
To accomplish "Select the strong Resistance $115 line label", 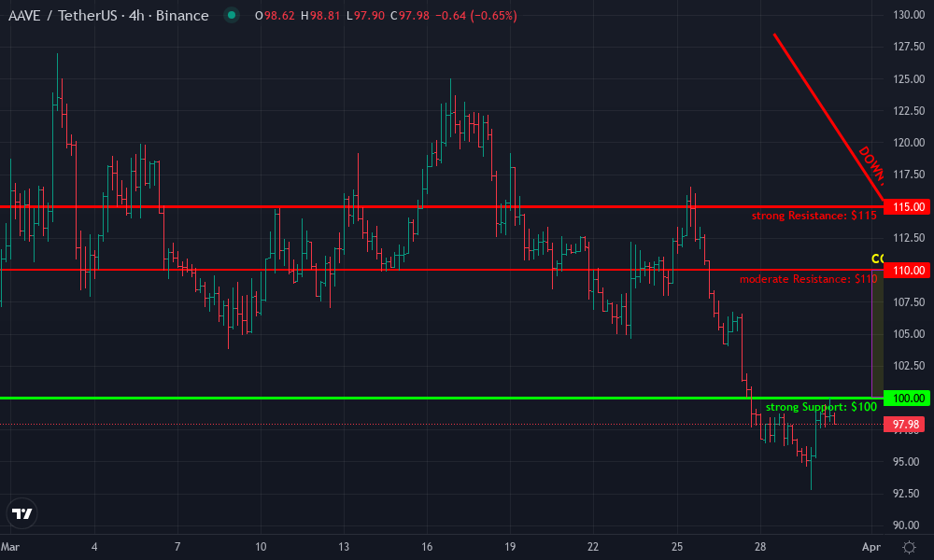I will (814, 214).
